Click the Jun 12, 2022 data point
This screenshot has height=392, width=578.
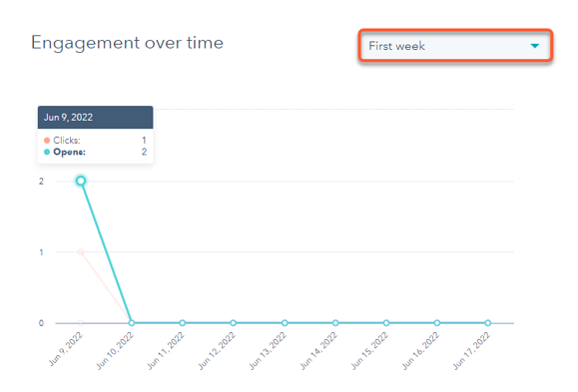pos(234,323)
